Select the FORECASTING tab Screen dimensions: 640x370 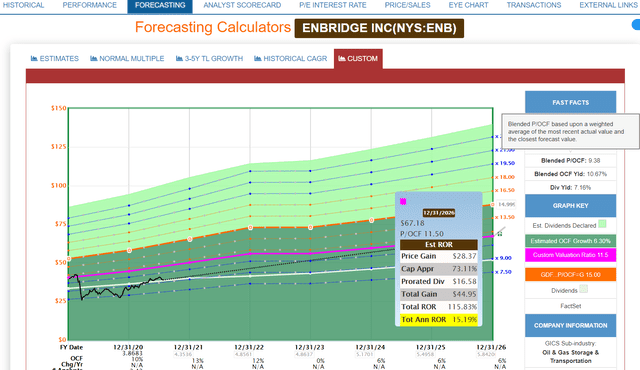point(160,5)
